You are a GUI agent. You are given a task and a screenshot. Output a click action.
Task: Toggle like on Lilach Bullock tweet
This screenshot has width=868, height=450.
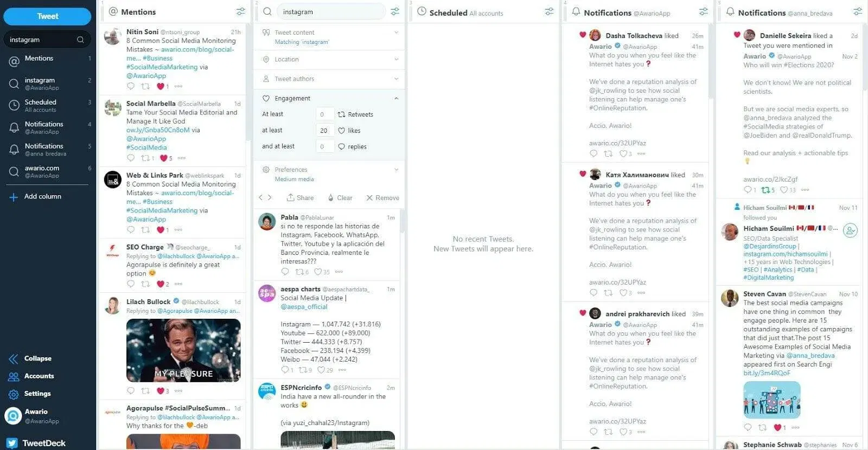pos(161,391)
